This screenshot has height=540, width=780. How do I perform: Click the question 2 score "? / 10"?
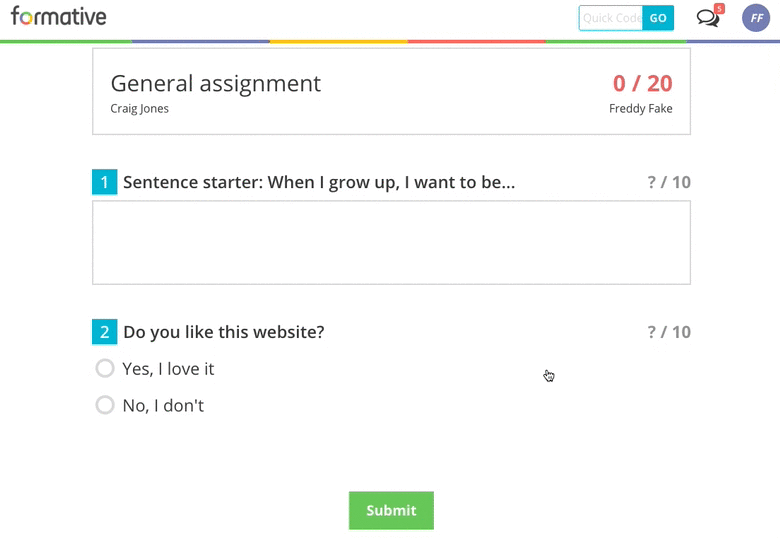pos(669,332)
